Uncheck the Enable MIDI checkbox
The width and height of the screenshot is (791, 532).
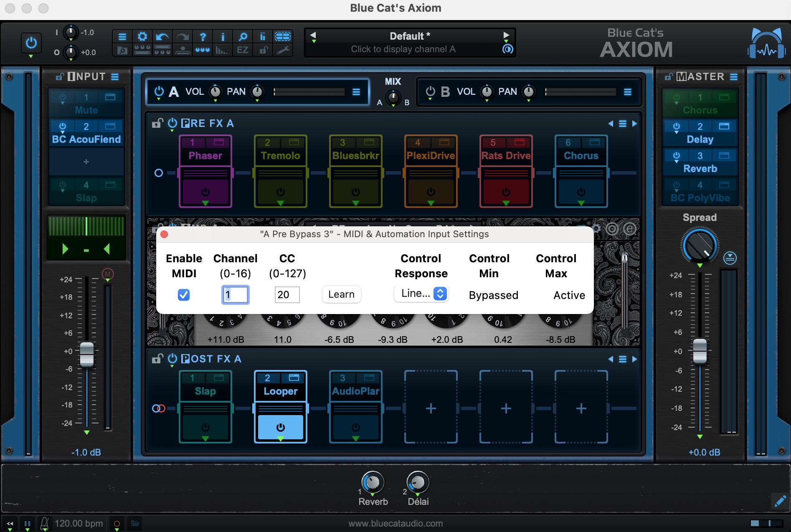(x=184, y=295)
